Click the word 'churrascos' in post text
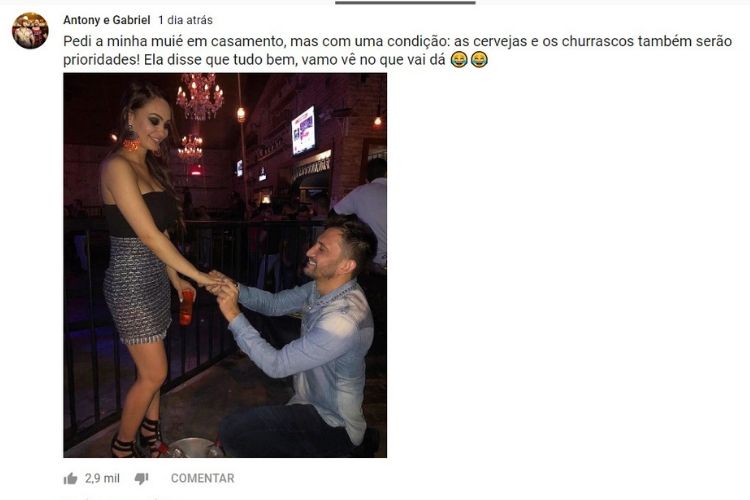This screenshot has height=500, width=750. (x=596, y=42)
